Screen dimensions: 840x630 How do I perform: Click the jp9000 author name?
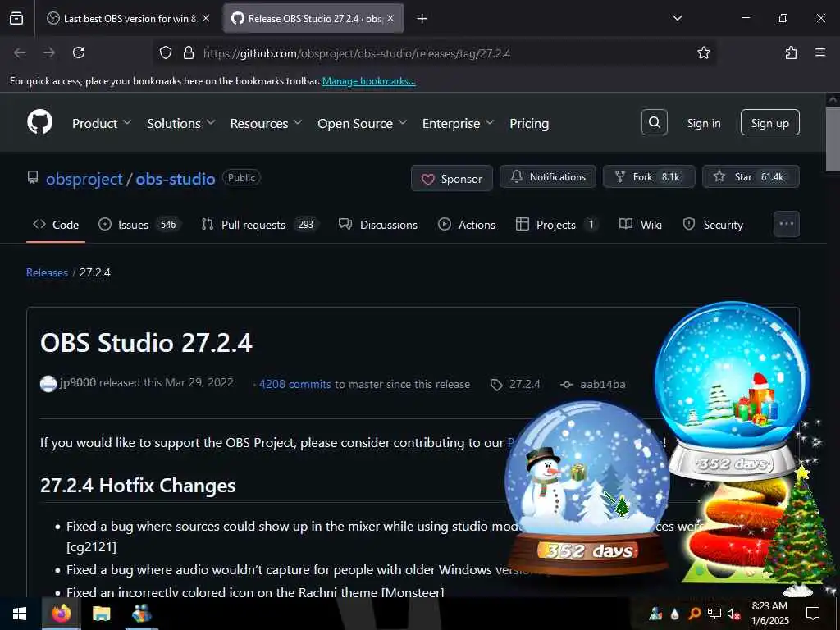(x=78, y=382)
